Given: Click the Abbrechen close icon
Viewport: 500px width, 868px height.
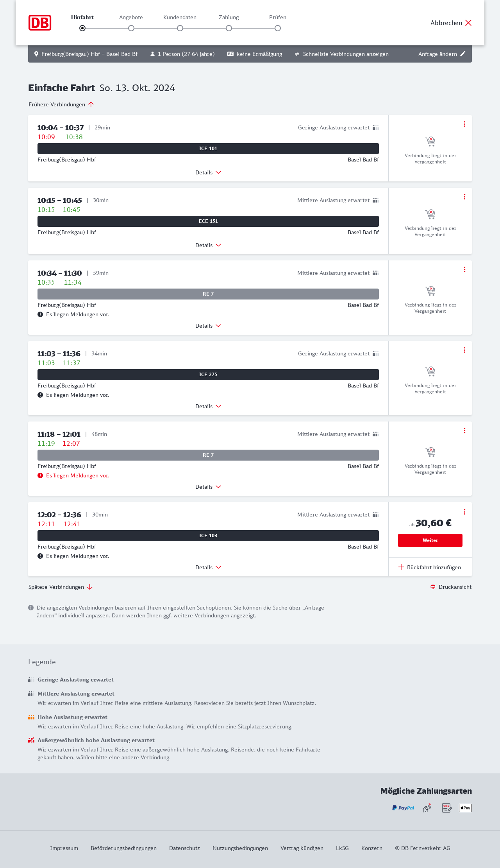Looking at the screenshot, I should pos(468,23).
